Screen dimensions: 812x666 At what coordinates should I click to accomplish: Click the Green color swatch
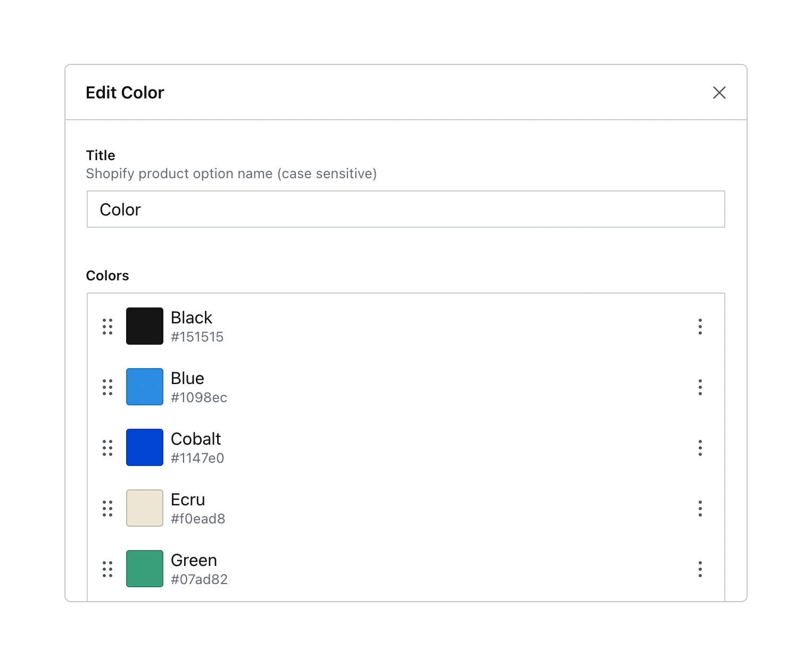pos(145,569)
